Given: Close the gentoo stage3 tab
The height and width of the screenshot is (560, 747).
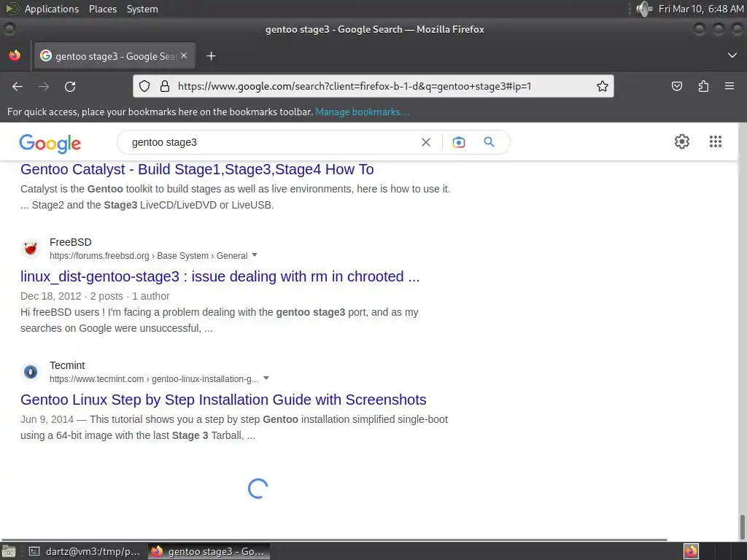Looking at the screenshot, I should tap(184, 55).
